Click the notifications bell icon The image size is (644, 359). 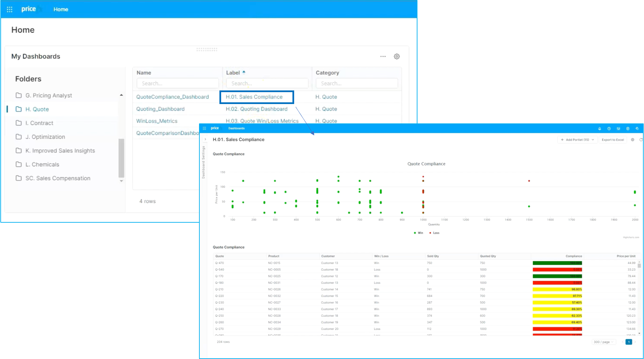pyautogui.click(x=600, y=129)
